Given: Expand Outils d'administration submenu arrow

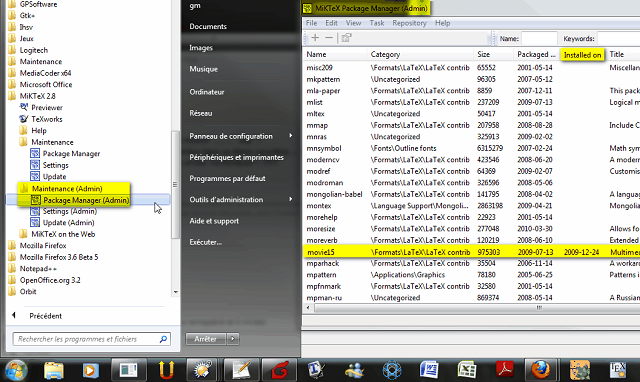Looking at the screenshot, I should (x=291, y=199).
